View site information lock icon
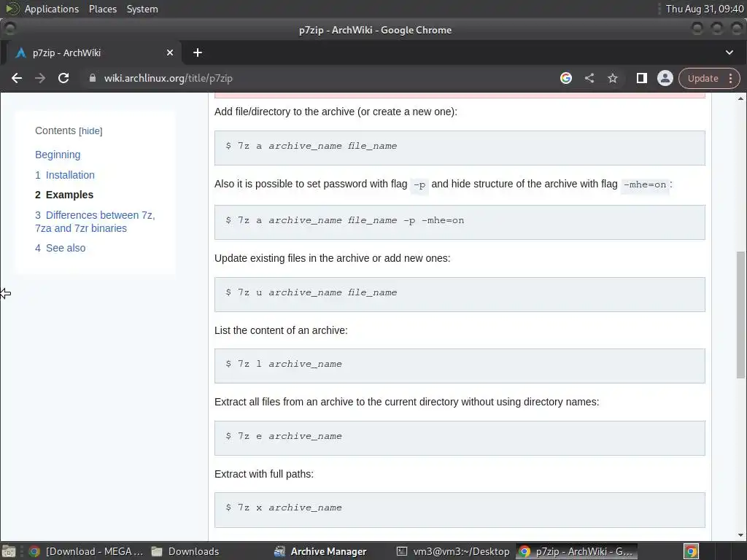The width and height of the screenshot is (747, 560). click(x=93, y=78)
